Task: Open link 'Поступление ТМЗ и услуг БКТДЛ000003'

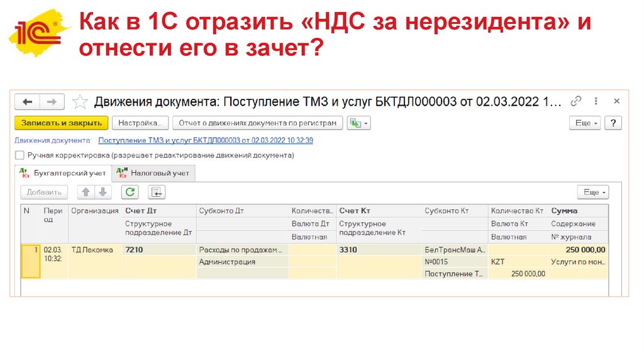Action: pyautogui.click(x=206, y=140)
